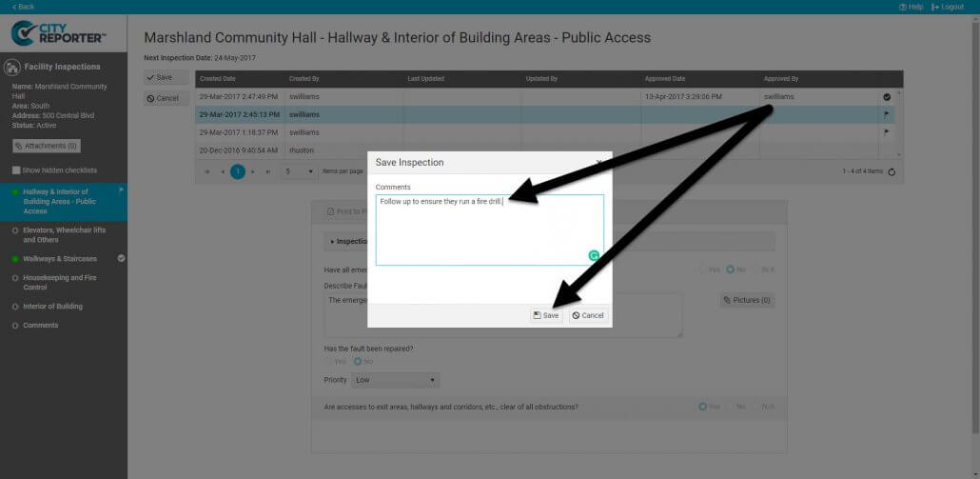Cancel the Save Inspection dialog
Image resolution: width=980 pixels, height=479 pixels.
(x=588, y=315)
